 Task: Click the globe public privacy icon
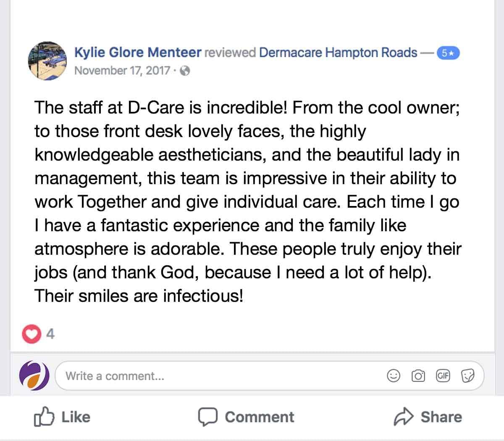[185, 71]
